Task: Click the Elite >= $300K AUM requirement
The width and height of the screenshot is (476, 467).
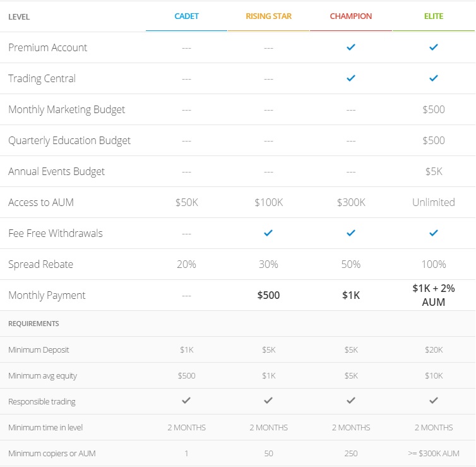Action: coord(434,453)
